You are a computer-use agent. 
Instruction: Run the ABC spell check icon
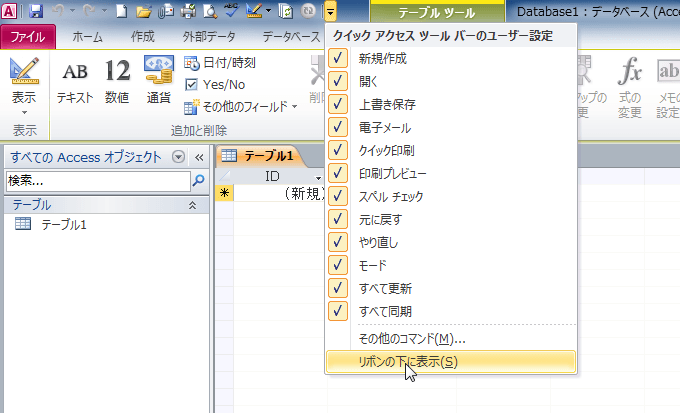[x=232, y=11]
